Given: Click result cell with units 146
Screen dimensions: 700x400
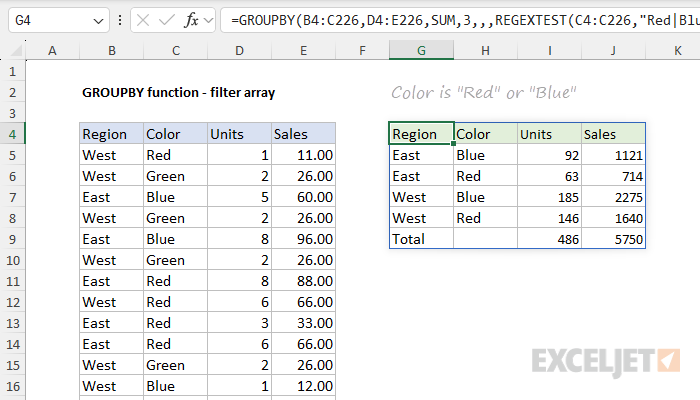Looking at the screenshot, I should tap(550, 218).
